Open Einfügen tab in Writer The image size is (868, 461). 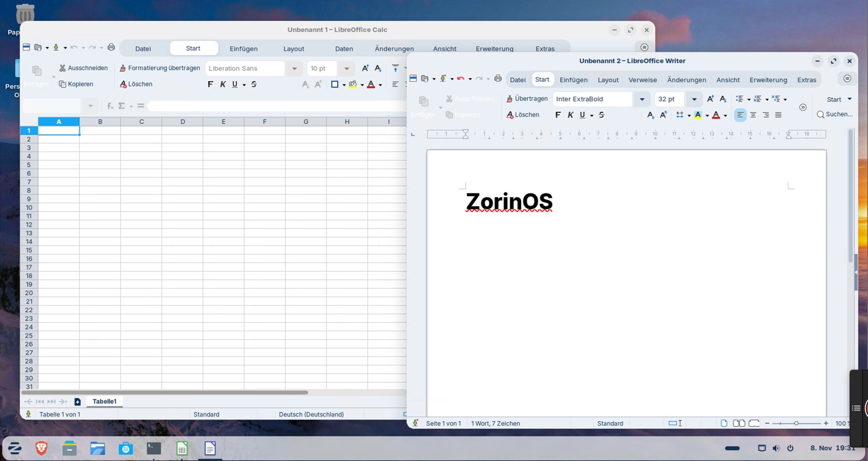point(573,80)
